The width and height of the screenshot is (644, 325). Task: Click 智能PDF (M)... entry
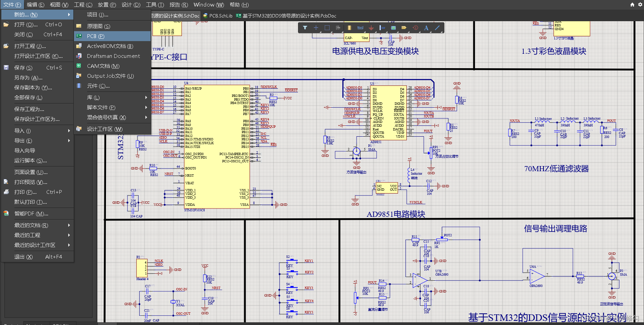37,213
